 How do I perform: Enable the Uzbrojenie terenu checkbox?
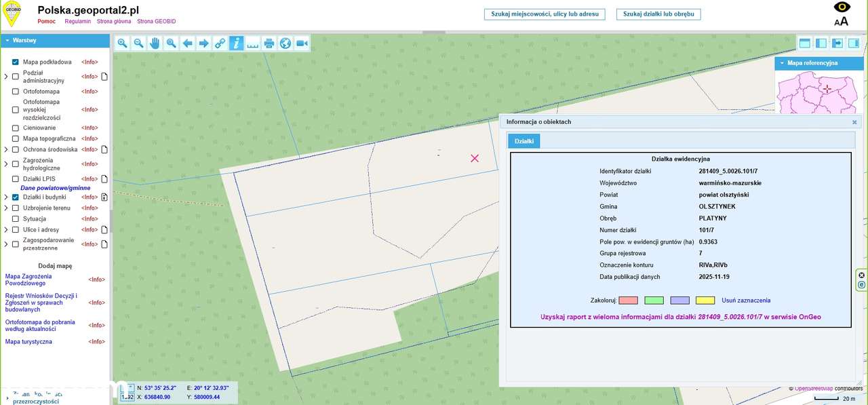[x=16, y=208]
